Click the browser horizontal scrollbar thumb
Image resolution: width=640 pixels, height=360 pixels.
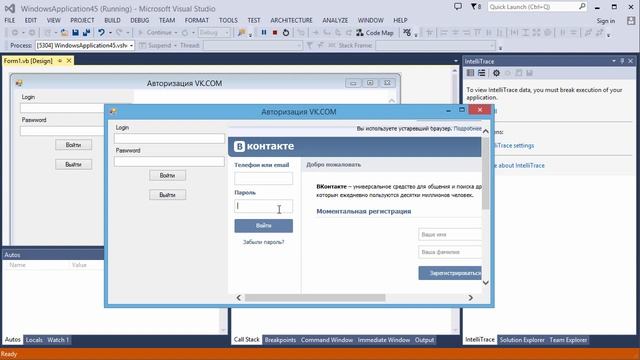315,298
